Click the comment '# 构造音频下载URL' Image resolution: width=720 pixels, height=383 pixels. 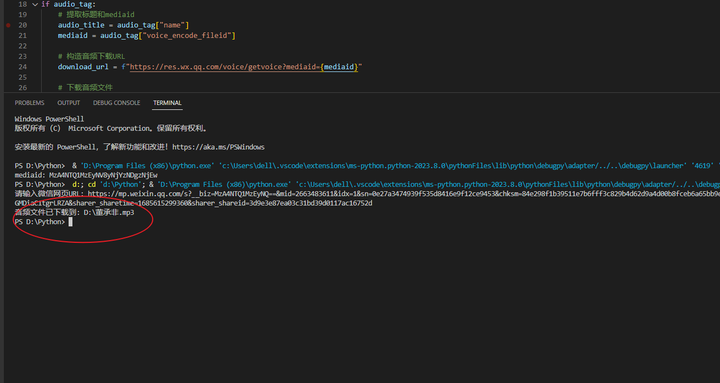pyautogui.click(x=91, y=56)
